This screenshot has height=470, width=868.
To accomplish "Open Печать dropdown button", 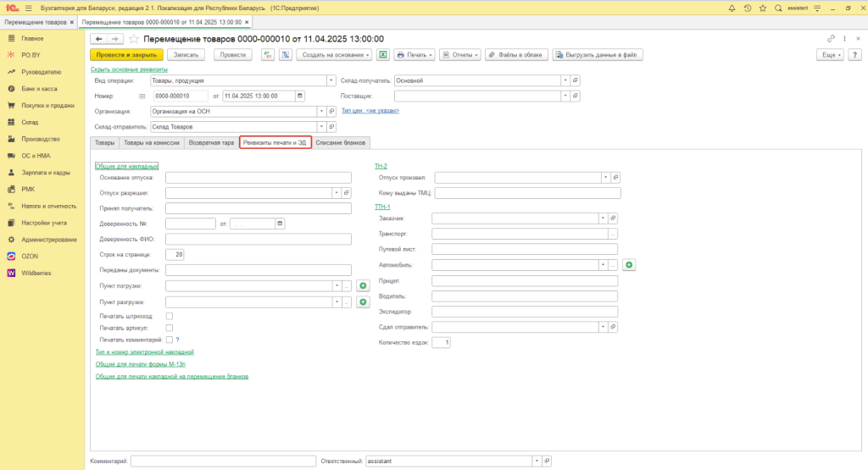I will click(415, 55).
